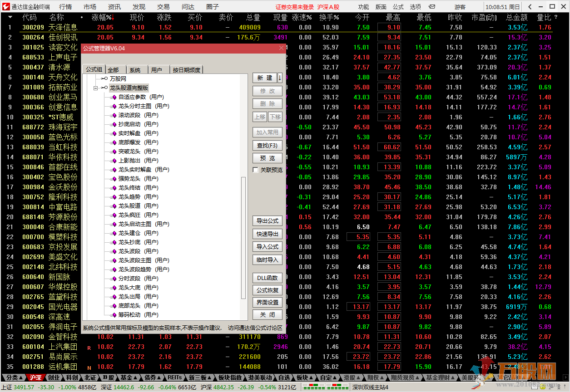This screenshot has height=392, width=570.
Task: Open the 自定 bottom tab menu
Action: point(329,377)
